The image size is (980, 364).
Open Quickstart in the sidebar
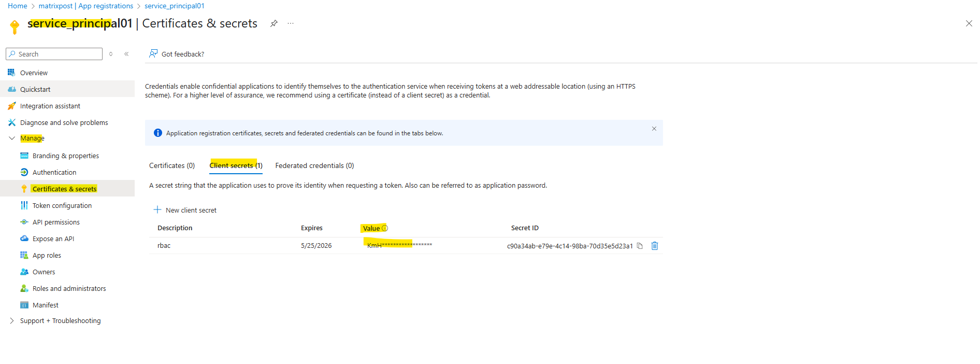tap(67, 89)
